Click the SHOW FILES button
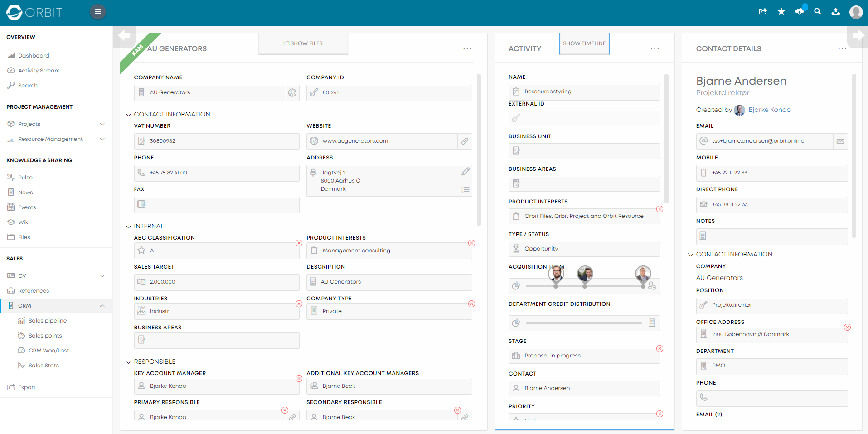This screenshot has height=434, width=868. pyautogui.click(x=303, y=43)
